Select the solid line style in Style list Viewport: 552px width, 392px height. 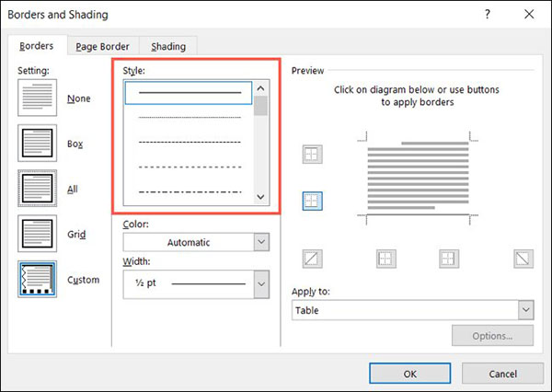tap(189, 93)
